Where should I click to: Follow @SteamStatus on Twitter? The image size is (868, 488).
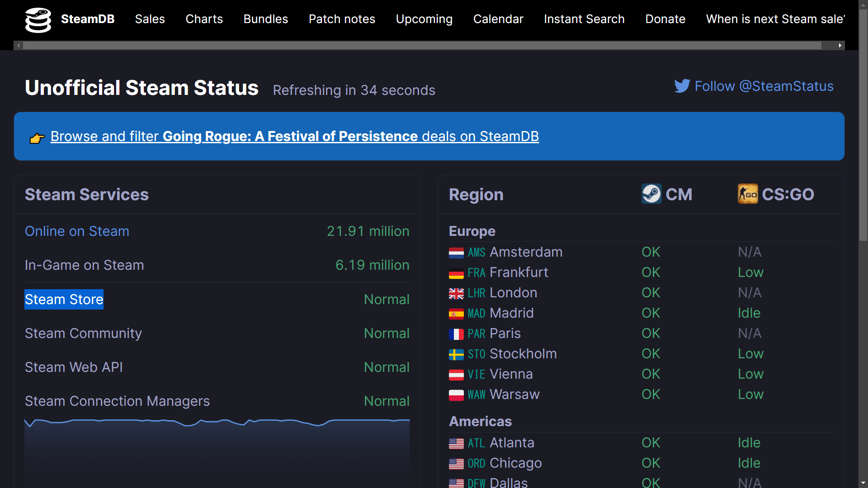[x=764, y=86]
